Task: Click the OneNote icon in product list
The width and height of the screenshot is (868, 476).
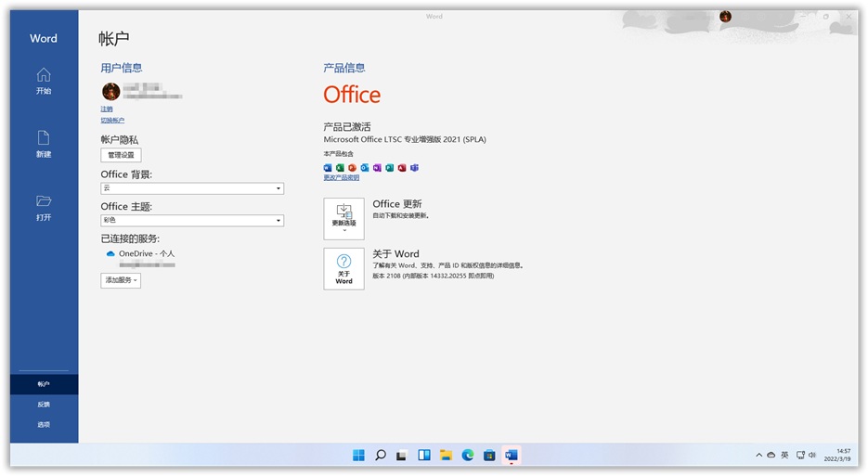Action: click(x=377, y=168)
